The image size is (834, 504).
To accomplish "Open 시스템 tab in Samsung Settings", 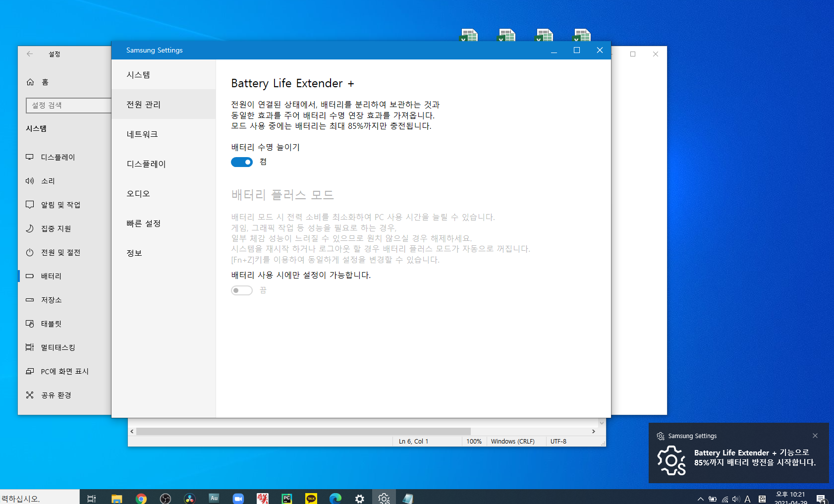I will coord(164,74).
